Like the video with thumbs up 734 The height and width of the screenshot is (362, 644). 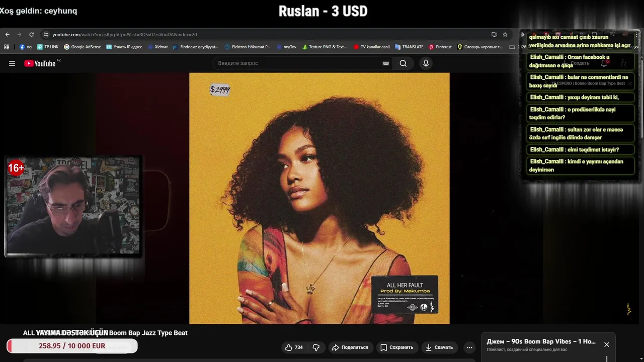294,347
